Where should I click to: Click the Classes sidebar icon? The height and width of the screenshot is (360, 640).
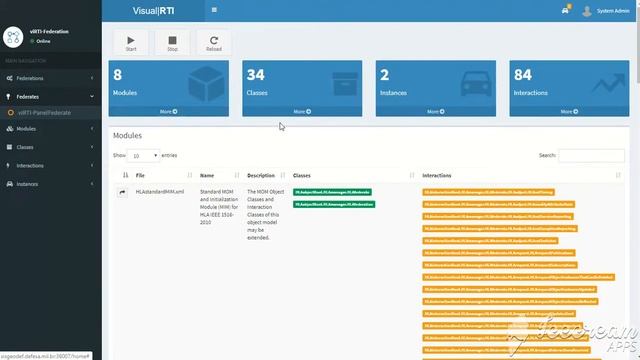[x=9, y=147]
